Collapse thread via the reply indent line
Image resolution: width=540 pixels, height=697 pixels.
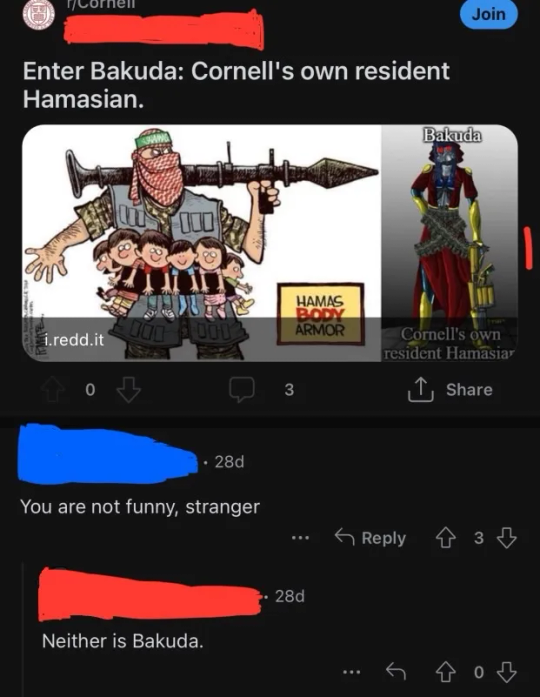click(x=23, y=629)
